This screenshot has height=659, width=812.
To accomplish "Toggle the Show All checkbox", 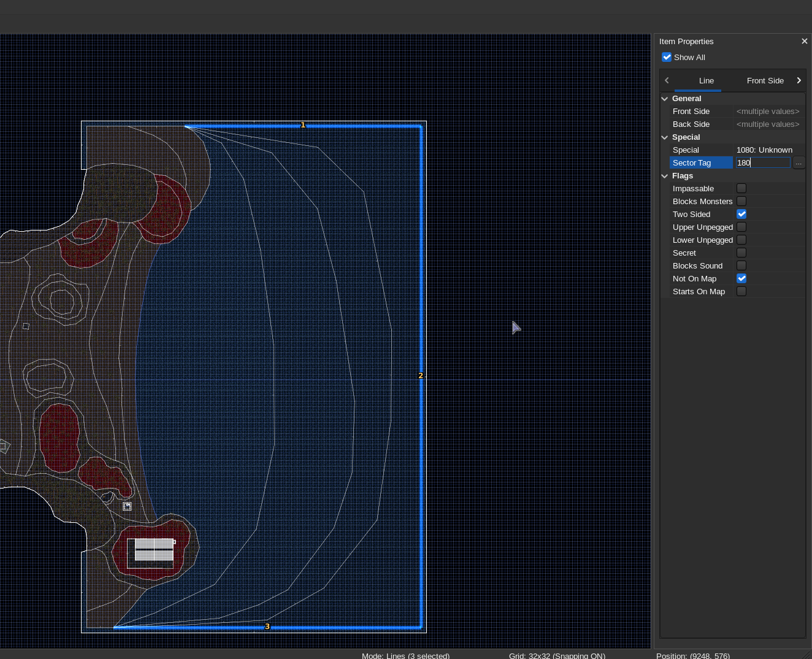I will point(667,57).
